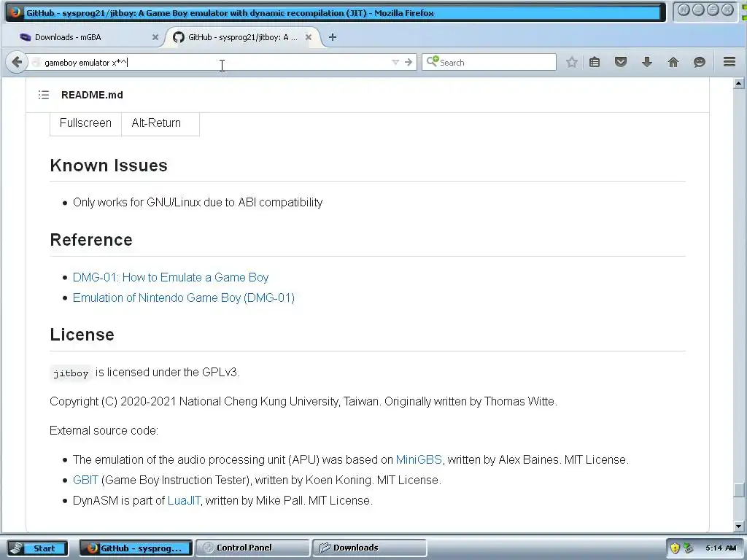747x560 pixels.
Task: Click the Fullscreen table cell
Action: click(86, 122)
